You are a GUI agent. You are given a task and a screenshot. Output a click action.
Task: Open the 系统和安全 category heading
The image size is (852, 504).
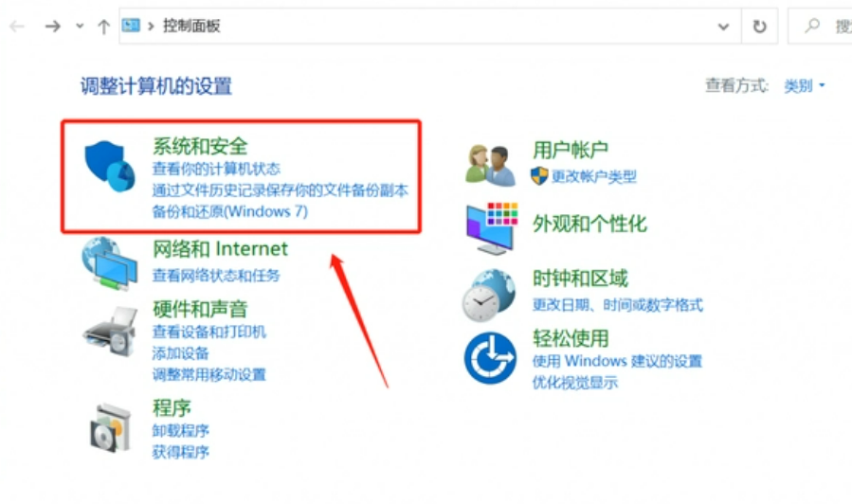[x=200, y=146]
